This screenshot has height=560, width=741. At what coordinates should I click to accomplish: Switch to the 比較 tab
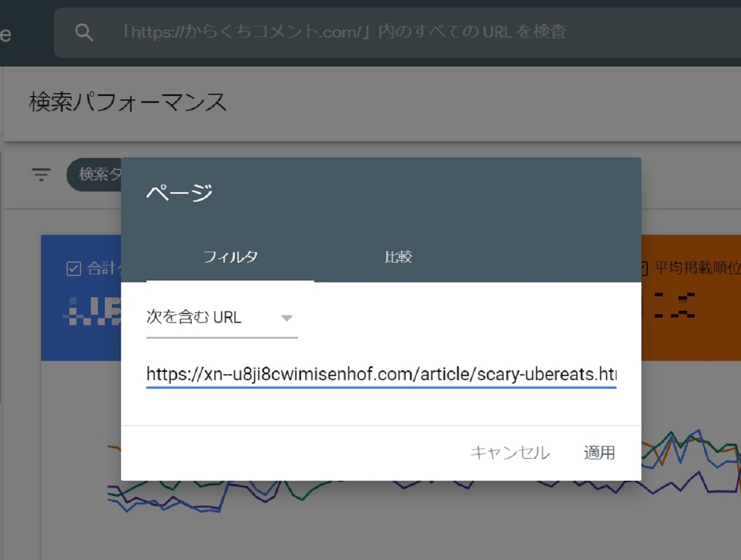398,257
